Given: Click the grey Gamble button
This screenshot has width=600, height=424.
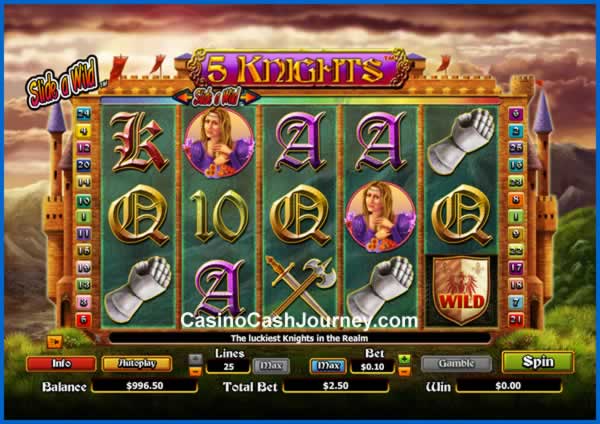Looking at the screenshot, I should [x=457, y=364].
